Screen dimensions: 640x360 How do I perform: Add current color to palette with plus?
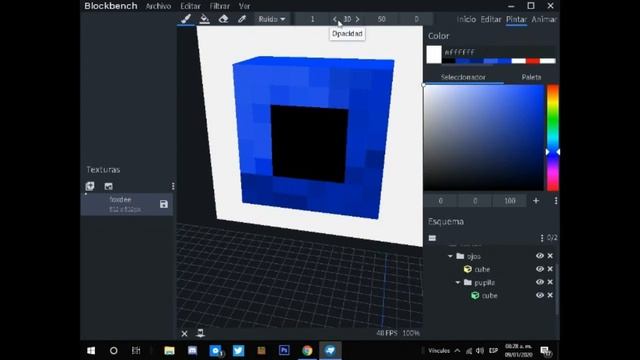(536, 201)
